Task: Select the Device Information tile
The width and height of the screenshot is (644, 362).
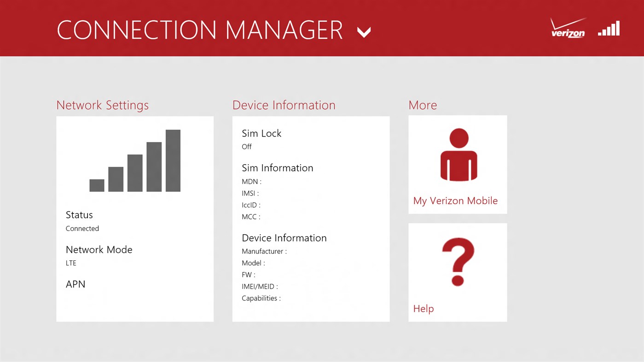Action: [x=311, y=218]
